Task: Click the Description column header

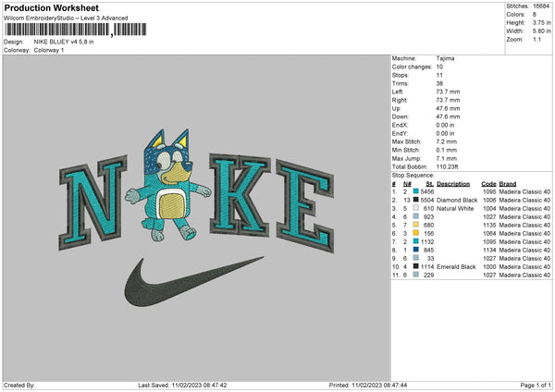Action: (453, 184)
